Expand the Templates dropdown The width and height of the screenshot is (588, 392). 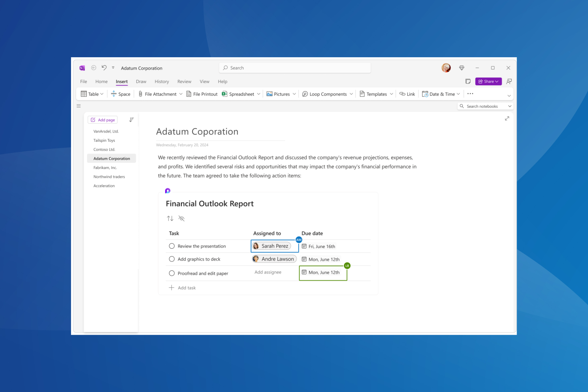click(391, 94)
